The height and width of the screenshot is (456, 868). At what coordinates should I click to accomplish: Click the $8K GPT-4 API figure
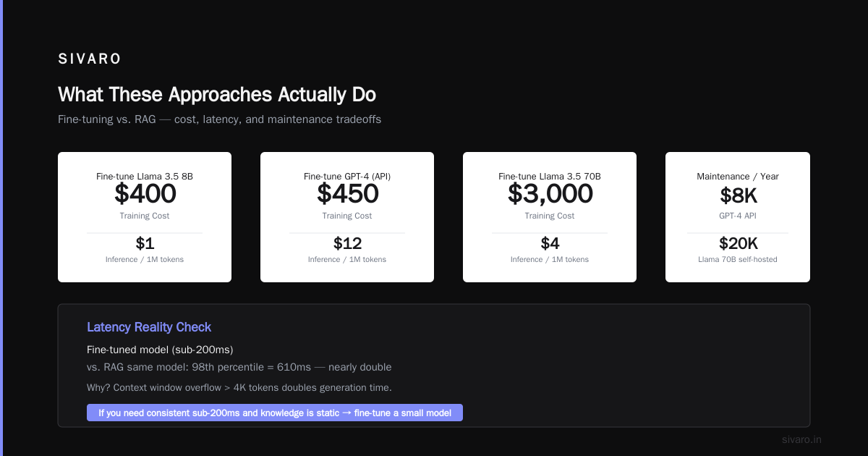[738, 196]
